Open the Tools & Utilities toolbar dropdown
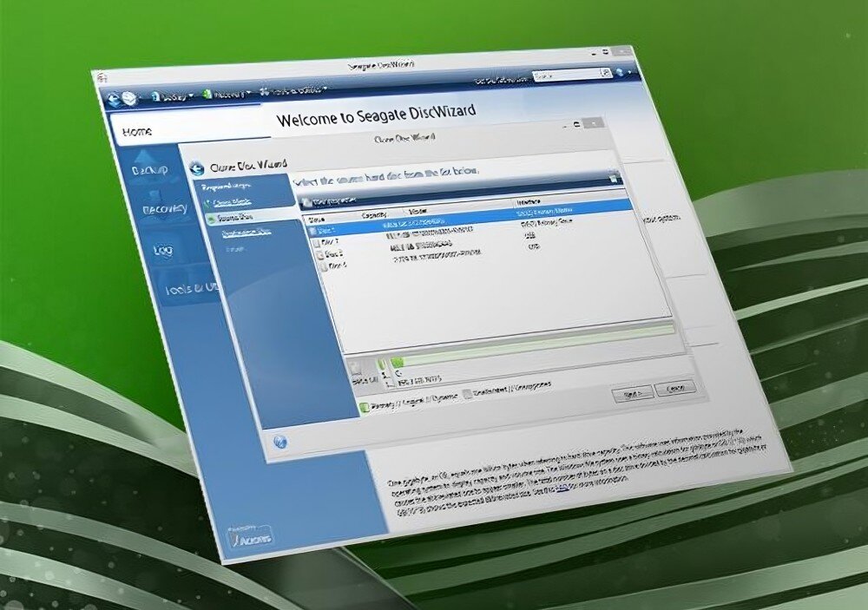 point(291,89)
